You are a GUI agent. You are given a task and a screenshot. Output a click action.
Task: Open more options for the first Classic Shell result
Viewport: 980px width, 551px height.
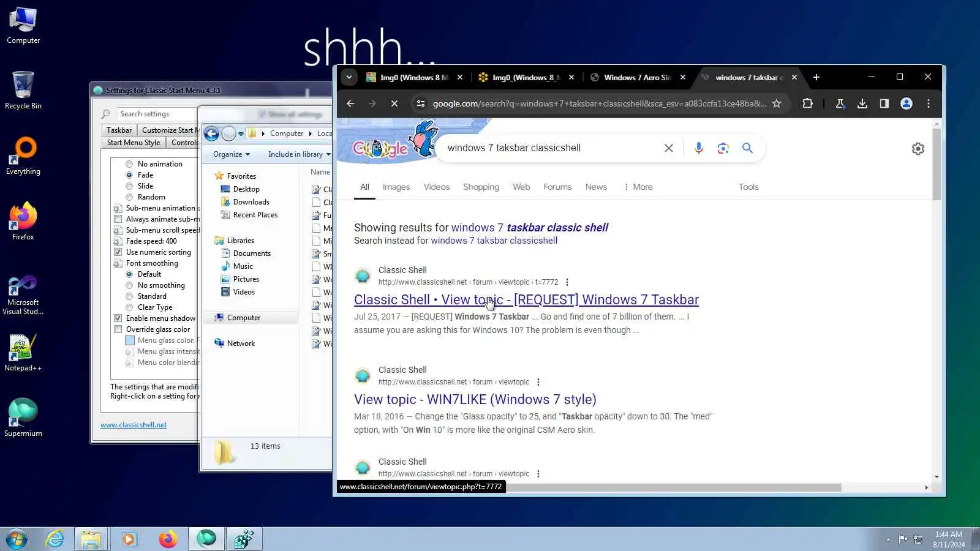pyautogui.click(x=567, y=282)
